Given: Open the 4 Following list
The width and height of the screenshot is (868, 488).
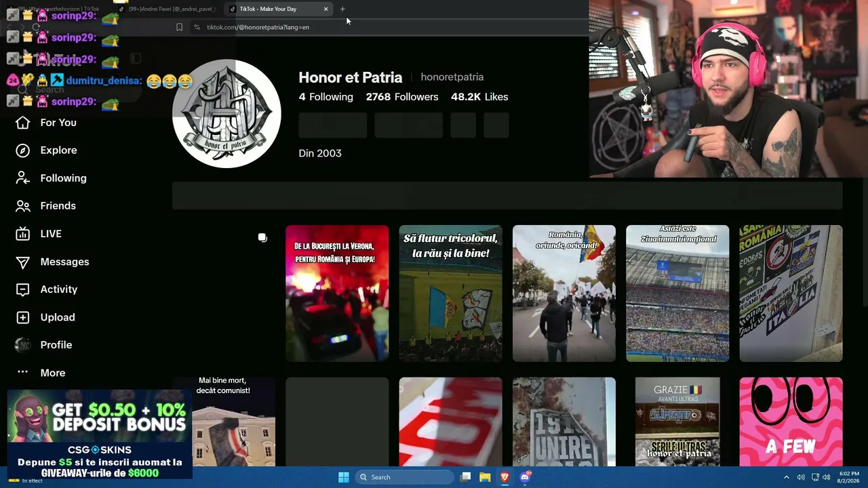Looking at the screenshot, I should pyautogui.click(x=326, y=97).
